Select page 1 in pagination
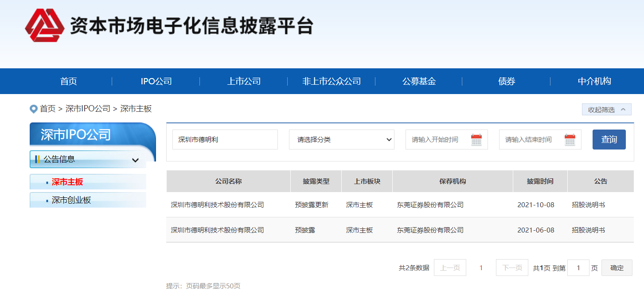Viewport: 644px width, 307px height. (x=481, y=268)
